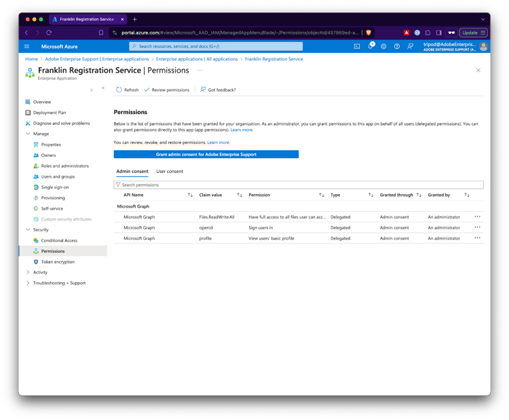The image size is (509, 420).
Task: Click the Refresh toolbar button
Action: pyautogui.click(x=128, y=90)
